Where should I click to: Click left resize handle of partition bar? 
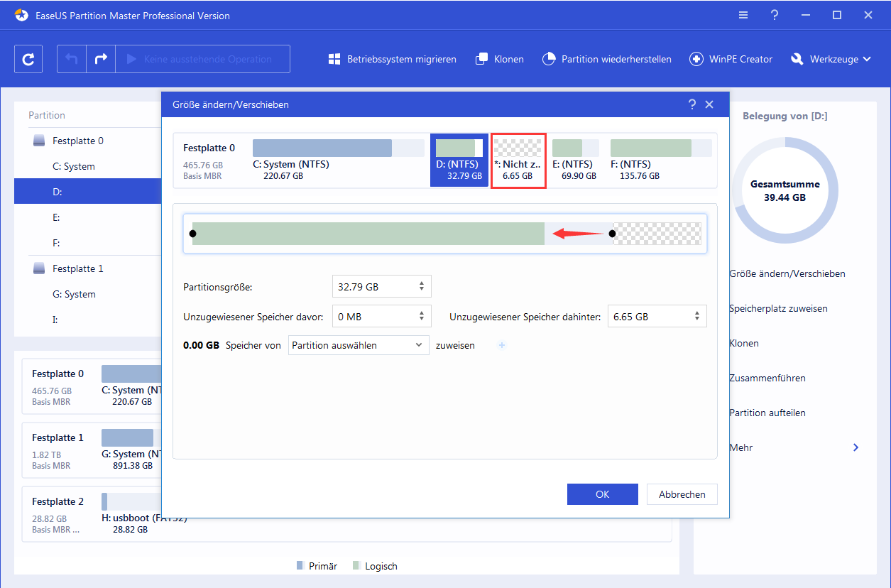(192, 233)
